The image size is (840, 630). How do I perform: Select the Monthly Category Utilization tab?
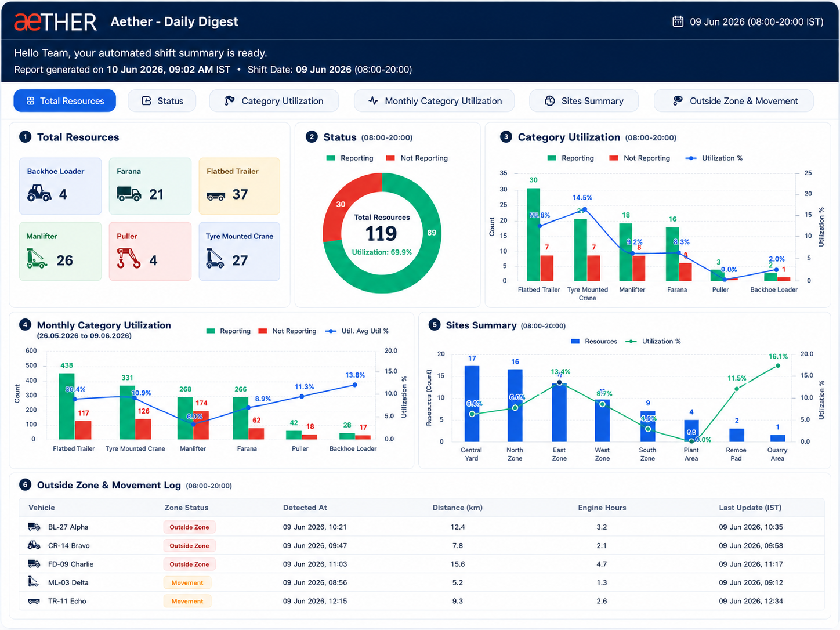[435, 101]
